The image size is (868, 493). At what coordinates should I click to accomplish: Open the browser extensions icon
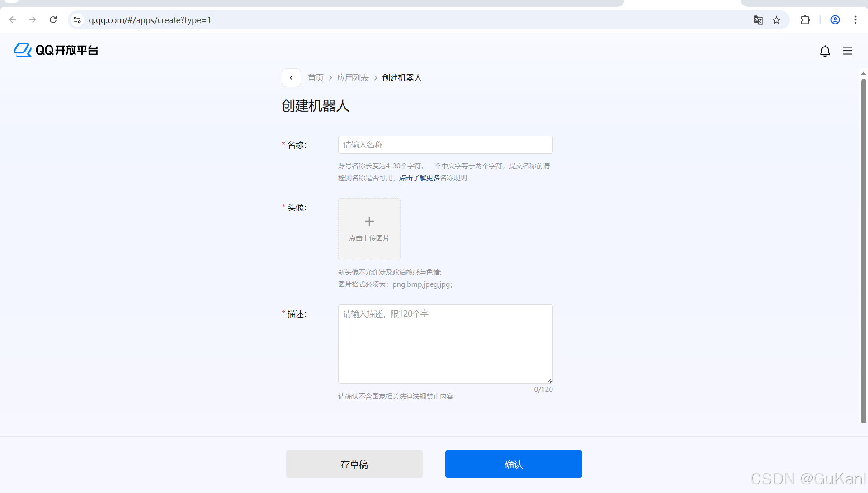click(x=806, y=20)
